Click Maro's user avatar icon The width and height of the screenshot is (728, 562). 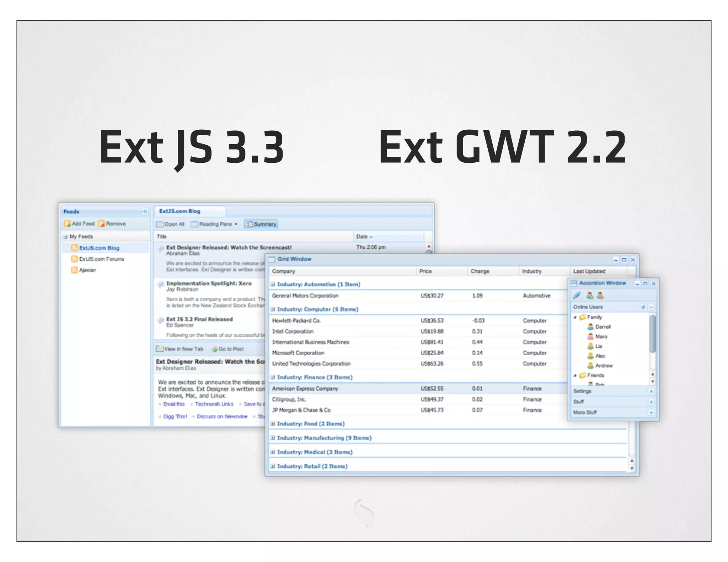pyautogui.click(x=590, y=336)
